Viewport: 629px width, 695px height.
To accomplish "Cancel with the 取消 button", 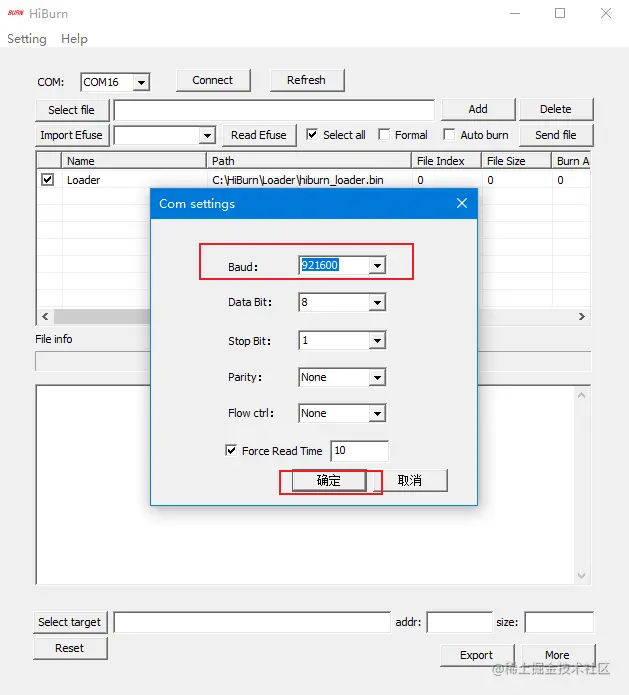I will click(410, 480).
